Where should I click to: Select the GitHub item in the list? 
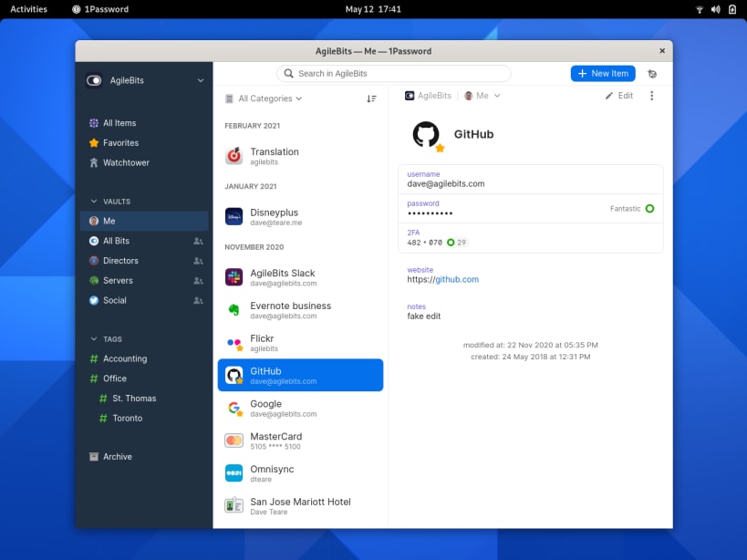tap(300, 375)
